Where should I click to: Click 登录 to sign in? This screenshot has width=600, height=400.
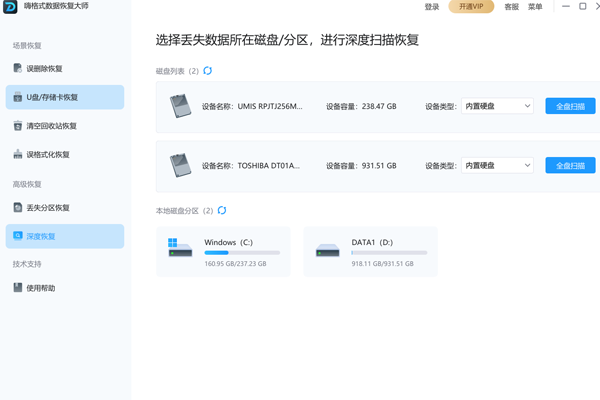(432, 7)
